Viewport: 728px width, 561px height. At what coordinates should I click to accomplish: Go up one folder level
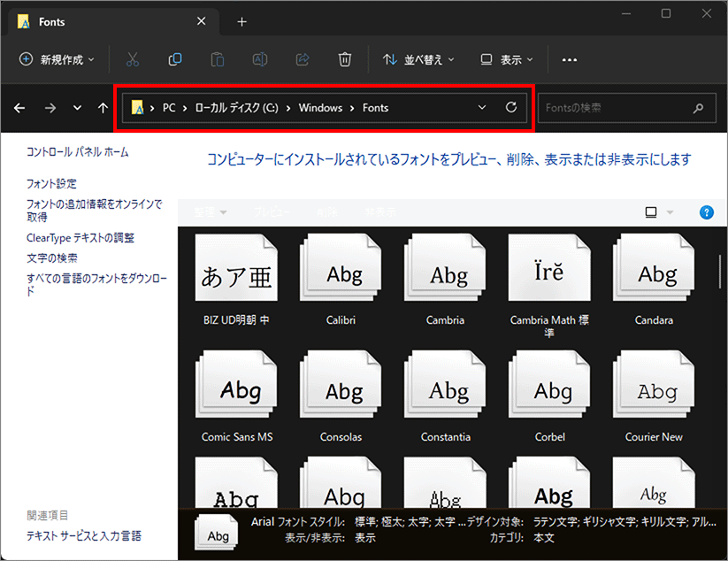(x=103, y=108)
